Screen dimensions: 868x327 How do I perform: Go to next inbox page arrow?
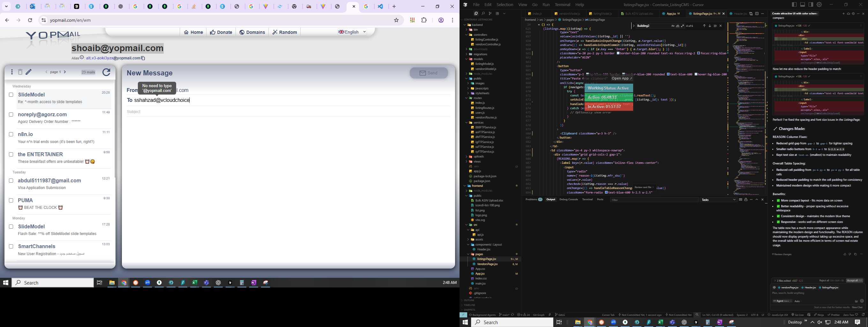click(65, 72)
